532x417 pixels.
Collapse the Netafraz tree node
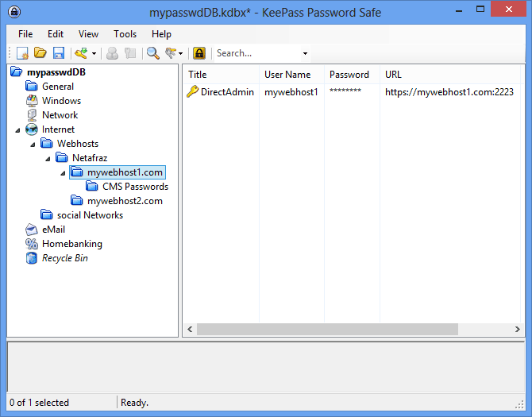(48, 159)
